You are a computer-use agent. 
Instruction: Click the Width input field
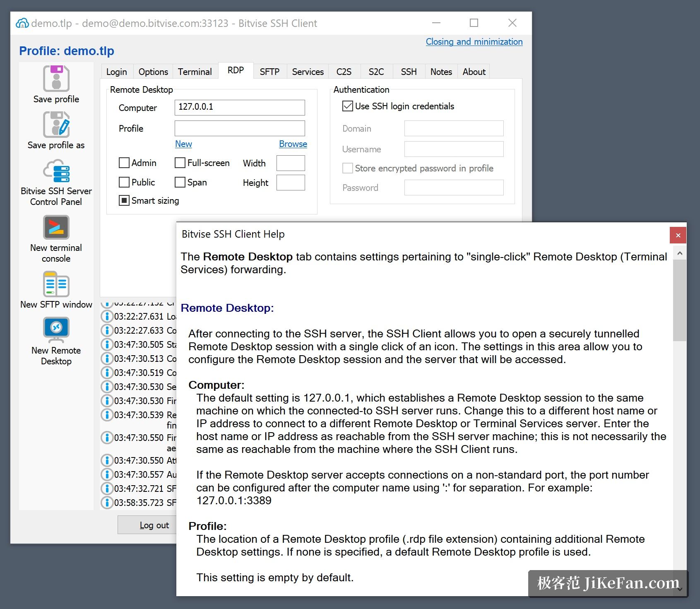tap(291, 163)
